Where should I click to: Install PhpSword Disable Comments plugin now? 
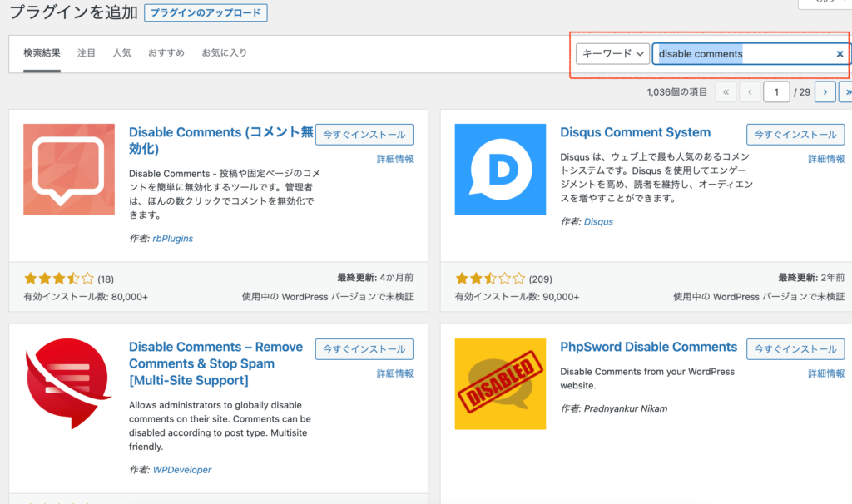click(795, 349)
